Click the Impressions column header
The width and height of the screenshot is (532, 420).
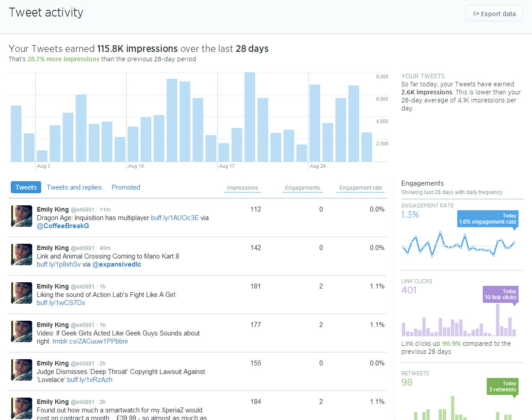coord(242,188)
